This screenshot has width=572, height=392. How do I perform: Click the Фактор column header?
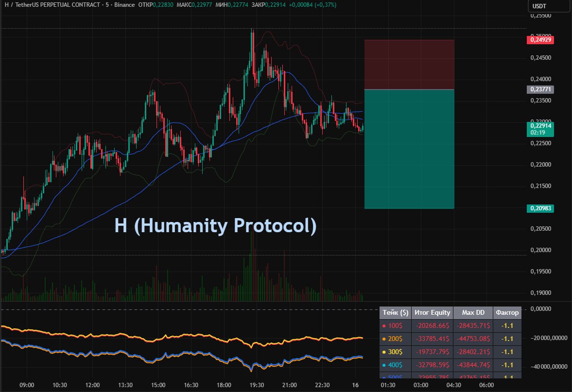pos(507,312)
